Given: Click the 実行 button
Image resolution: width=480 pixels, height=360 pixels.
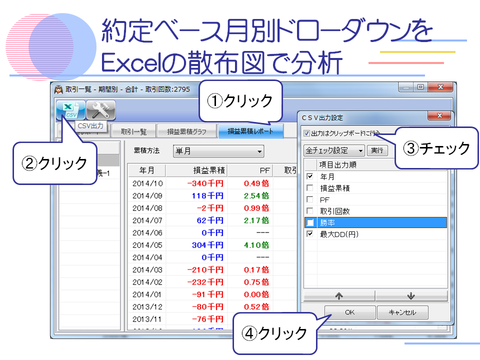Looking at the screenshot, I should pyautogui.click(x=377, y=151).
